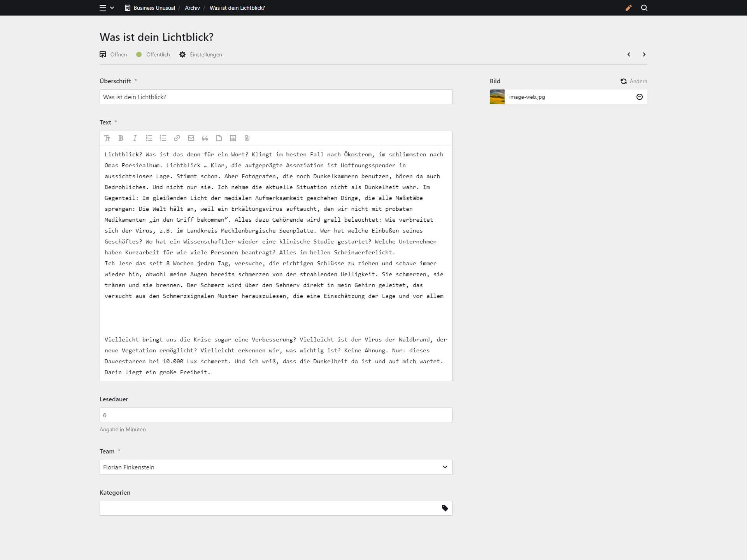Toggle italic formatting in text editor
747x560 pixels.
tap(135, 138)
